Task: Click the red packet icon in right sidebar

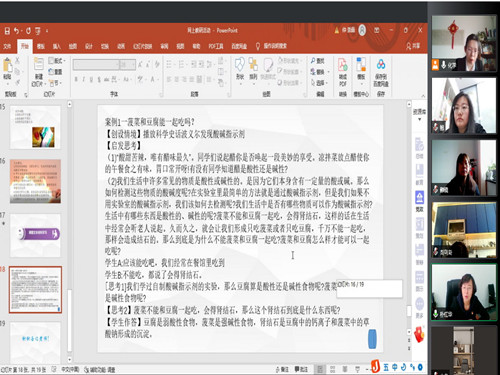Action: 419,334
